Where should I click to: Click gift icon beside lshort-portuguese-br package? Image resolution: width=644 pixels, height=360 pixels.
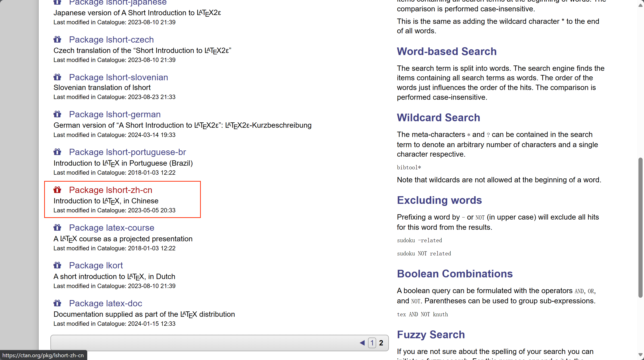click(57, 152)
